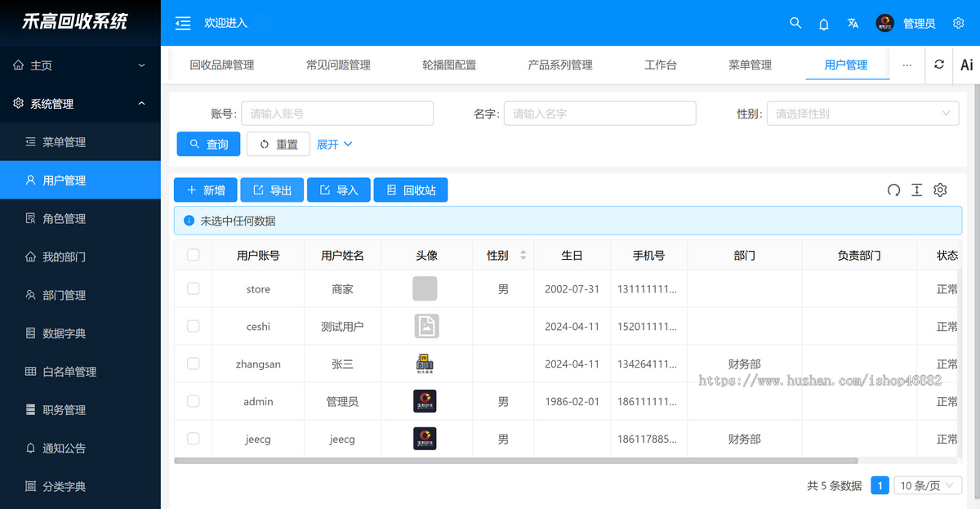Focus the 名字 input field
This screenshot has height=509, width=980.
pyautogui.click(x=600, y=114)
